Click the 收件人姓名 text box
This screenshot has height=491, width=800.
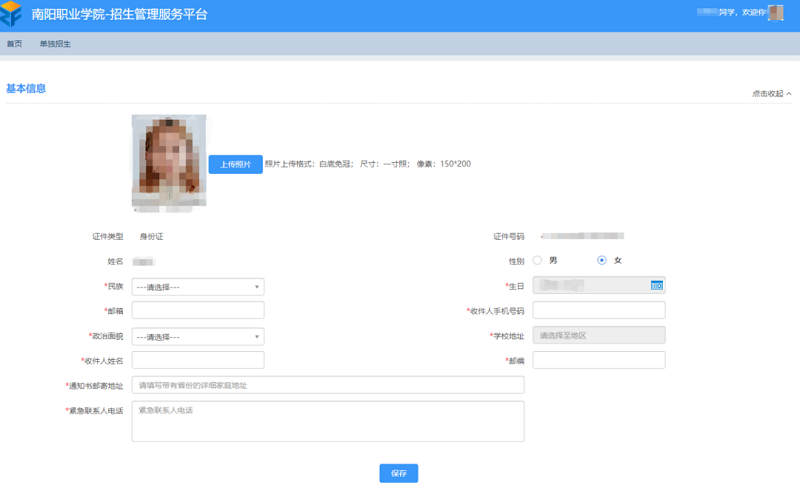[198, 360]
